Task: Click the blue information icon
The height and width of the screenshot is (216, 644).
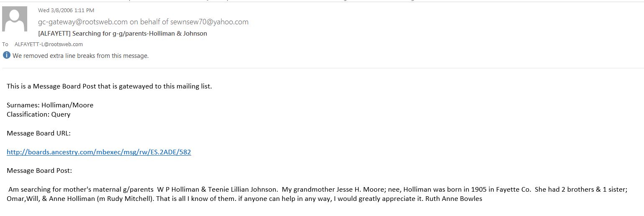Action: click(6, 55)
